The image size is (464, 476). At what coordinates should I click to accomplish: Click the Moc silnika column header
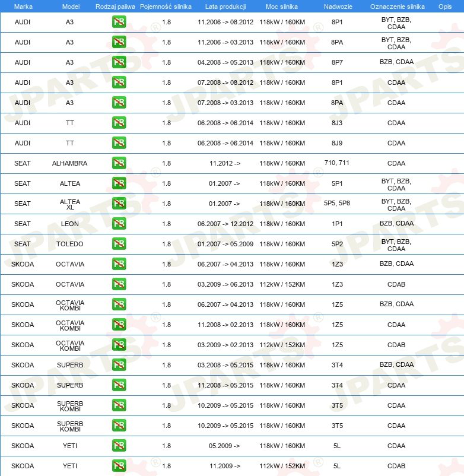point(282,7)
